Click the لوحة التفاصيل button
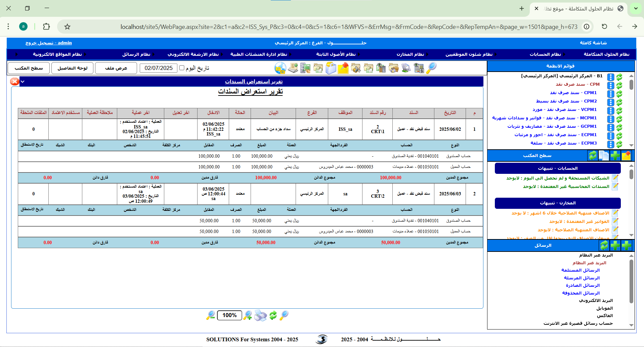 point(73,68)
